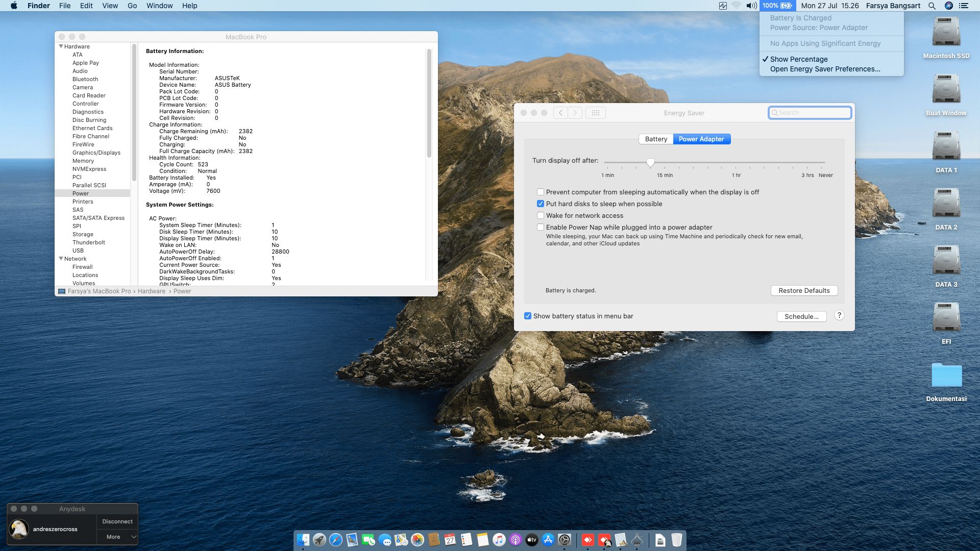Viewport: 980px width, 551px height.
Task: Open AnyDesk from the Dock
Action: [x=587, y=541]
